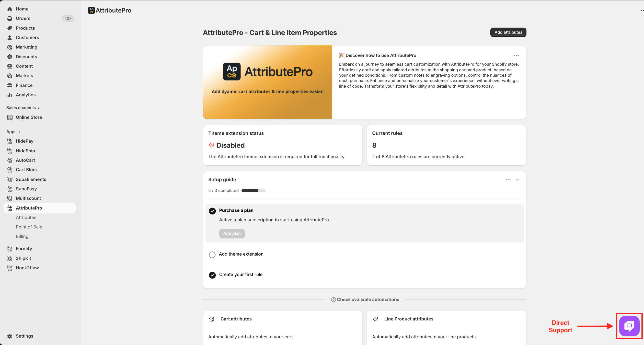The image size is (644, 345).
Task: Click the Settings gear icon
Action: [10, 336]
